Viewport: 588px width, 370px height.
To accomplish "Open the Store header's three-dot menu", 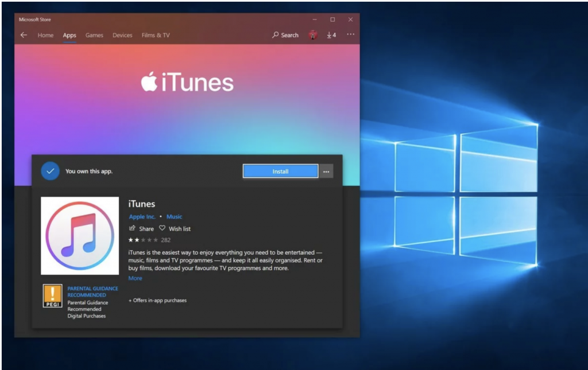I will point(350,34).
